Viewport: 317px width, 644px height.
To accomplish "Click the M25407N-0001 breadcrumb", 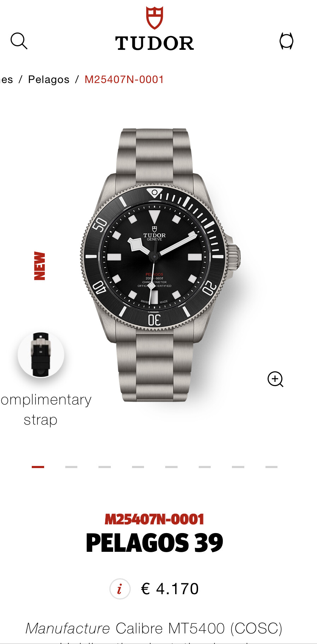I will [x=124, y=79].
